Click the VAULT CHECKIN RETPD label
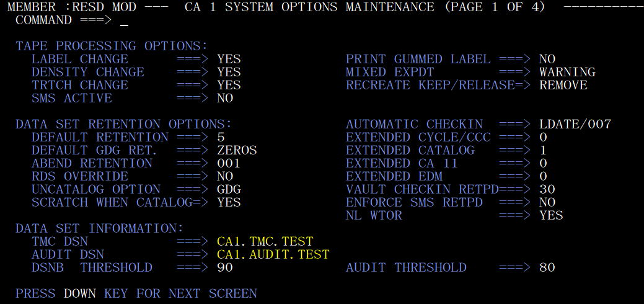This screenshot has width=644, height=304. coord(422,190)
